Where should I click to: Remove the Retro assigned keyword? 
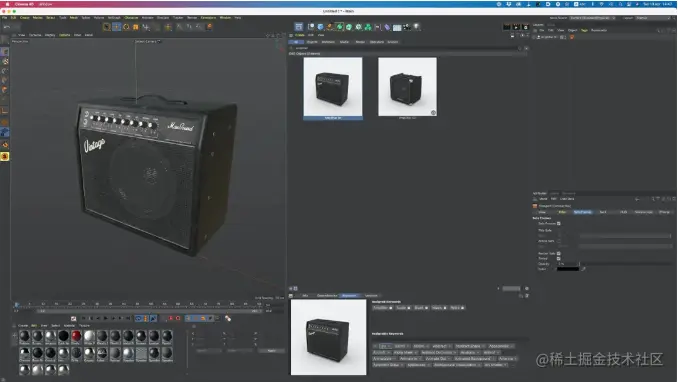(x=462, y=308)
